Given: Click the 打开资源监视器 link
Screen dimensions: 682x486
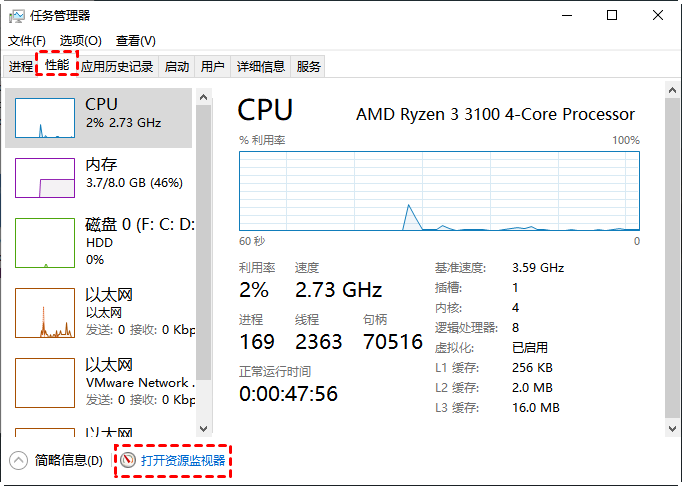Looking at the screenshot, I should tap(183, 461).
